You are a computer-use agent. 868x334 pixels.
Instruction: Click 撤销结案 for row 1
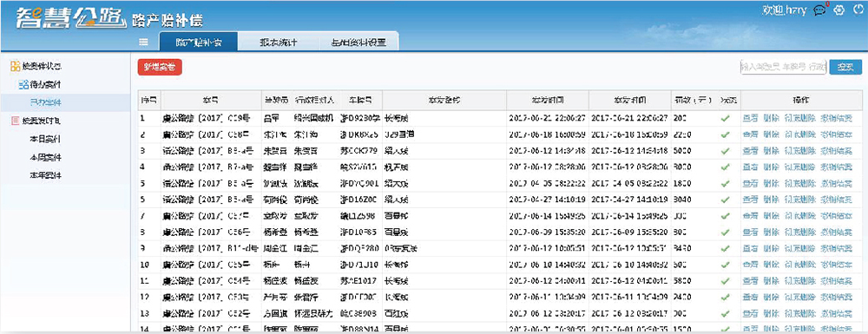point(836,118)
